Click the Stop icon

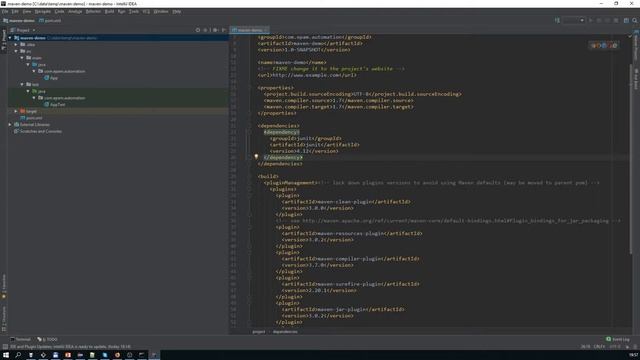tap(616, 20)
